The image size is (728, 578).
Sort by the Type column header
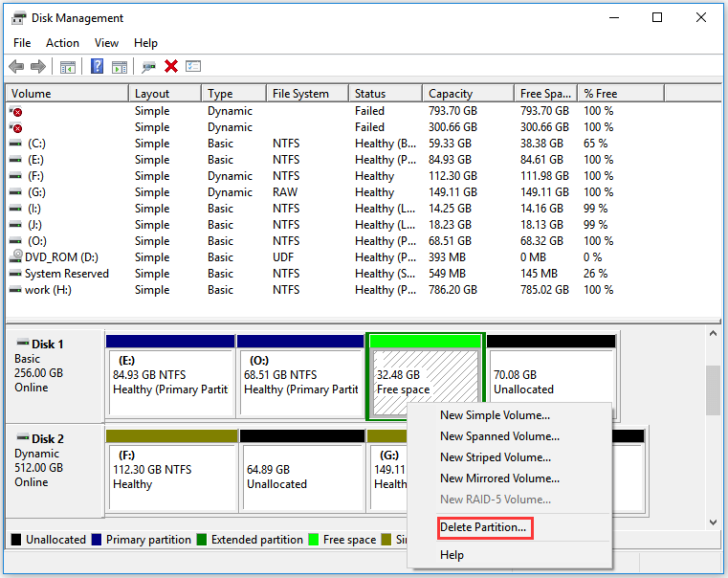point(234,94)
